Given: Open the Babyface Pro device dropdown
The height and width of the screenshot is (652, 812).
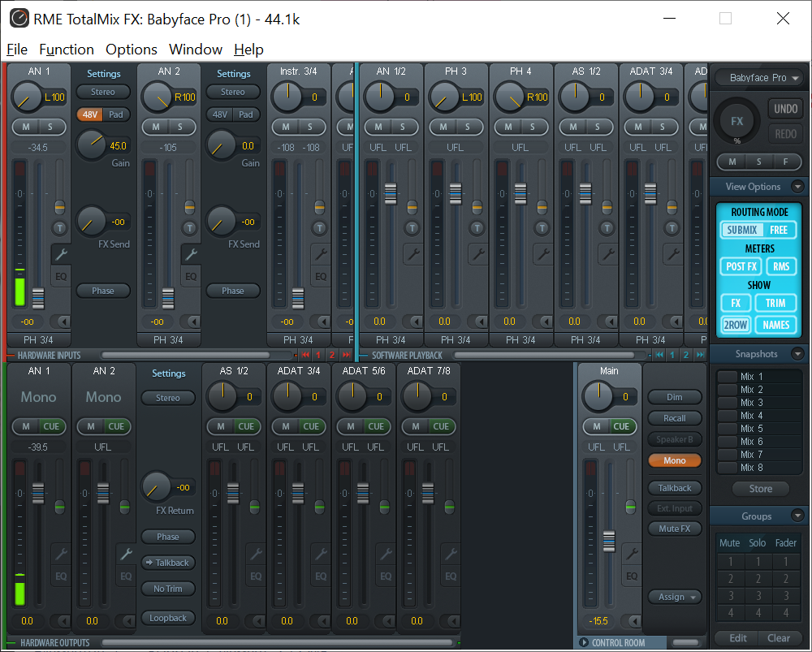Looking at the screenshot, I should tap(758, 78).
